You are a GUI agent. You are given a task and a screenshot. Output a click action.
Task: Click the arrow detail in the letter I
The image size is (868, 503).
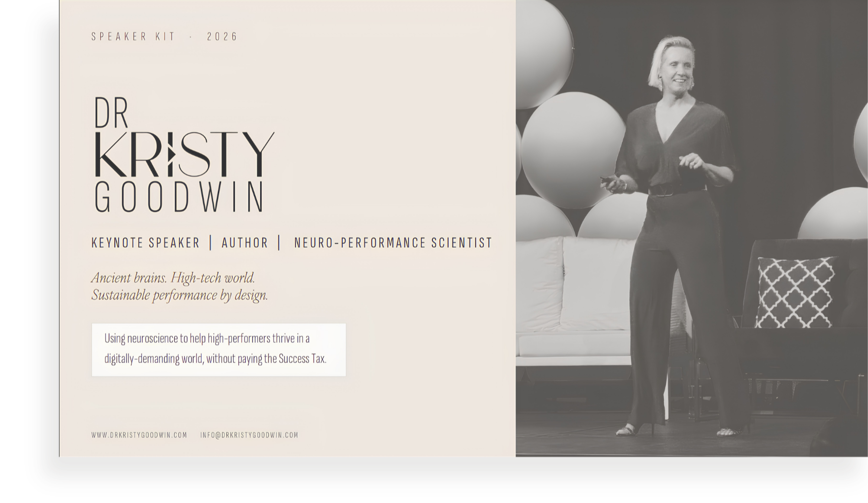coord(171,154)
